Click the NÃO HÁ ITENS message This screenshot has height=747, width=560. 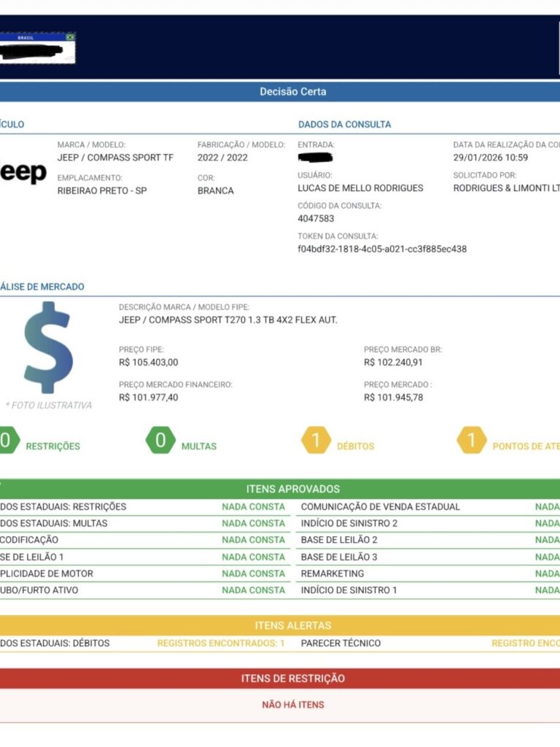pyautogui.click(x=293, y=705)
